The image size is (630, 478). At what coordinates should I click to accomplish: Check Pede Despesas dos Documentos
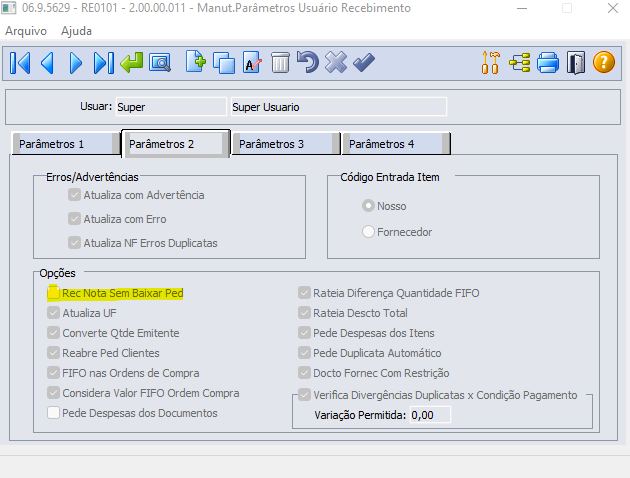53,413
